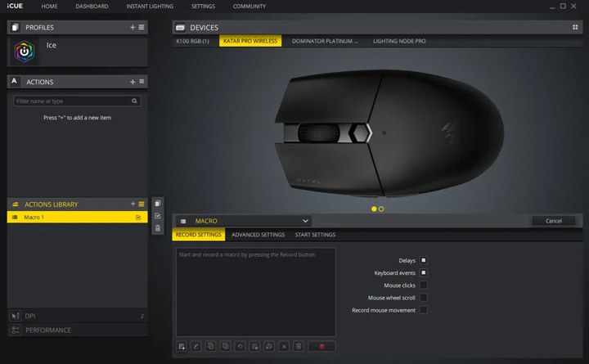Click the trash icon in macro toolbar
This screenshot has width=589, height=364.
pos(299,346)
